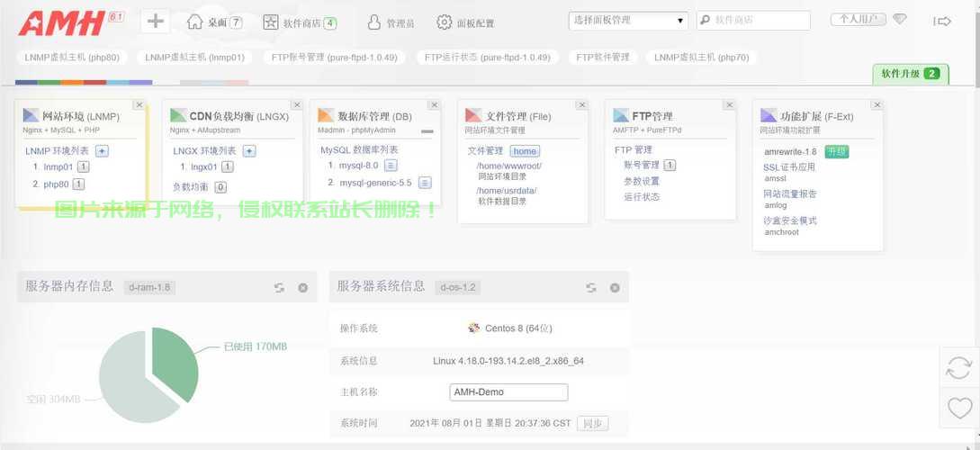The width and height of the screenshot is (980, 450).
Task: Close the CDN负载均衡 (LNGX) card
Action: [x=297, y=105]
